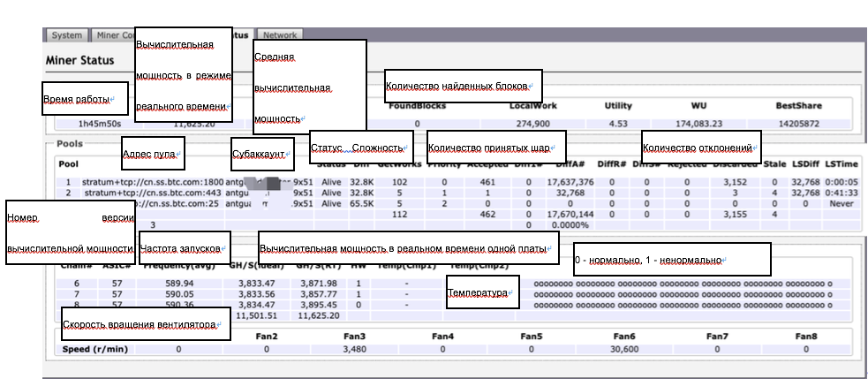Select the total Accepted 462
The width and height of the screenshot is (868, 379).
pyautogui.click(x=487, y=215)
